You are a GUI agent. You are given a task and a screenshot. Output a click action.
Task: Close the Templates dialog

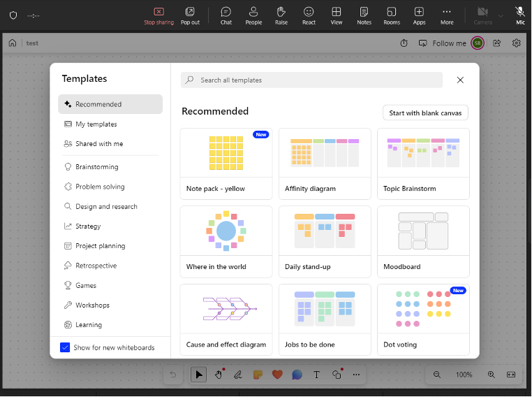click(460, 80)
